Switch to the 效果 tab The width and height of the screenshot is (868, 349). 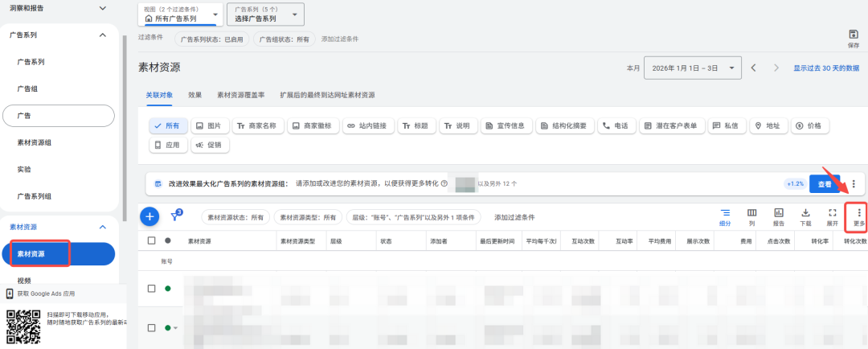pyautogui.click(x=194, y=95)
